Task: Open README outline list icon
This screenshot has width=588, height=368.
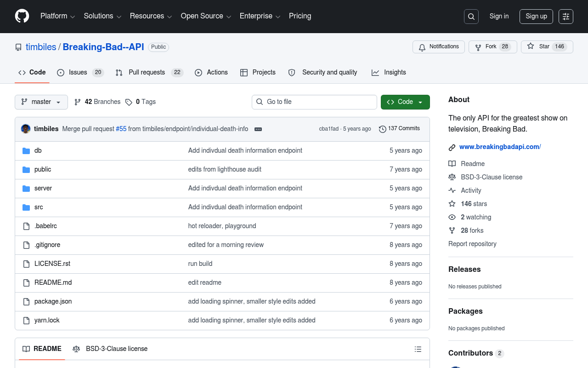Action: (418, 349)
